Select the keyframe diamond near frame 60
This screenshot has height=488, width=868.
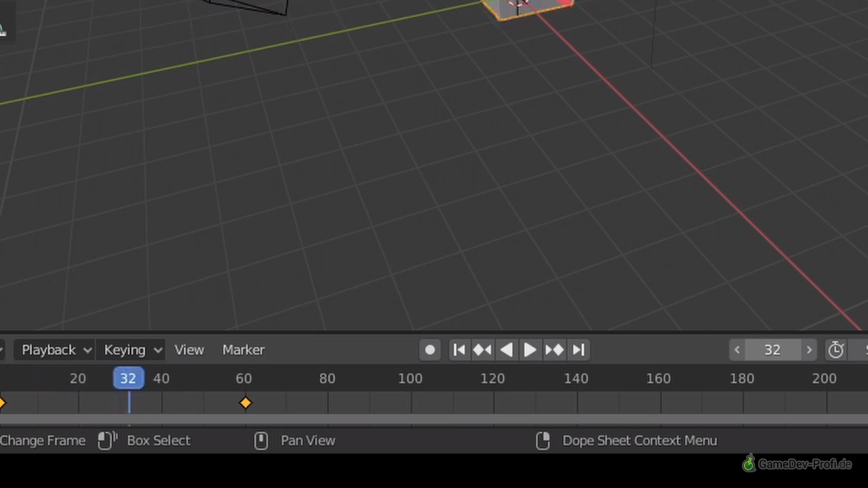tap(245, 403)
